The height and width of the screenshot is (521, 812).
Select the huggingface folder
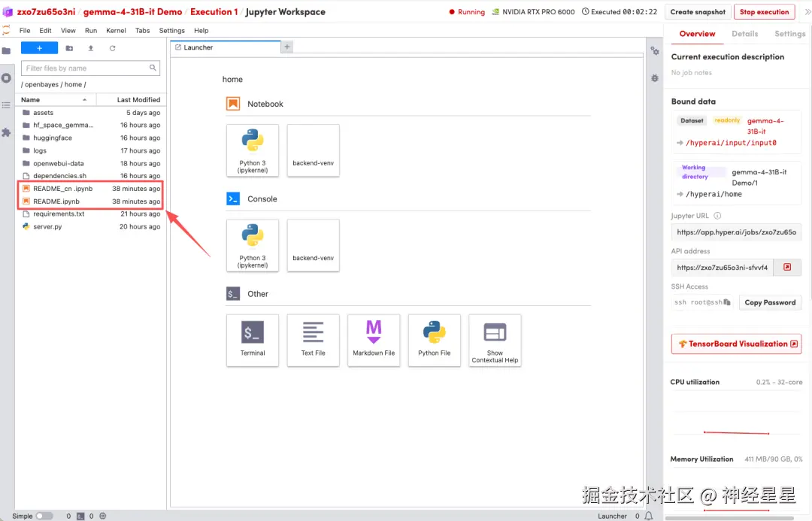pyautogui.click(x=91, y=138)
